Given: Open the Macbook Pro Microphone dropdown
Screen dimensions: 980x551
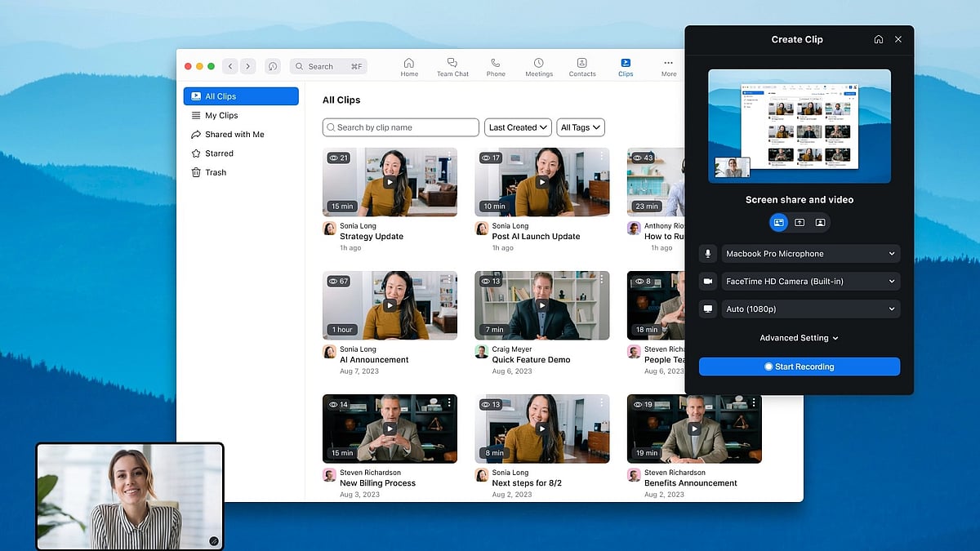Looking at the screenshot, I should pos(810,254).
